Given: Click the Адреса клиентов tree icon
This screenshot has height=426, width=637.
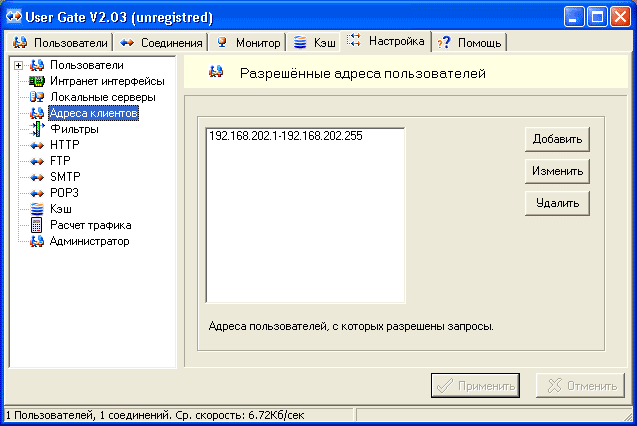Looking at the screenshot, I should (x=37, y=113).
